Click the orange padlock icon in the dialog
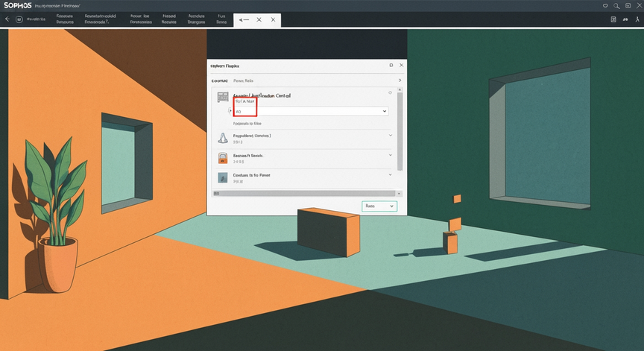The image size is (644, 351). point(223,158)
